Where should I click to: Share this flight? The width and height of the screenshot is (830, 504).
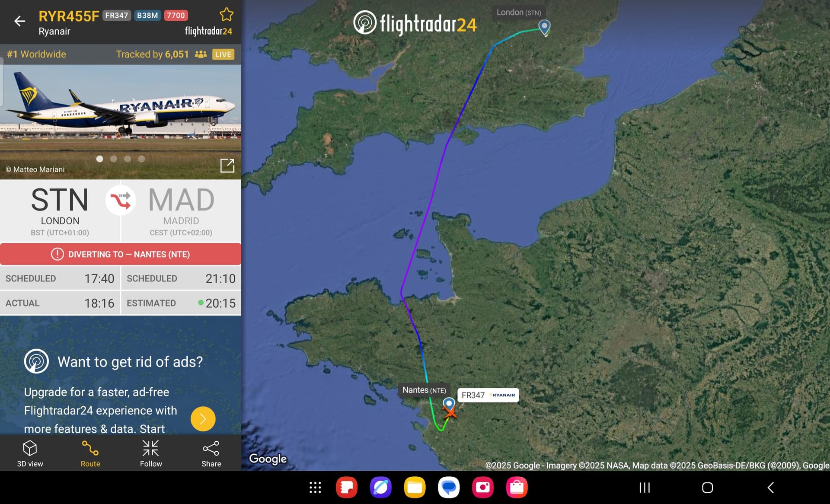tap(211, 453)
